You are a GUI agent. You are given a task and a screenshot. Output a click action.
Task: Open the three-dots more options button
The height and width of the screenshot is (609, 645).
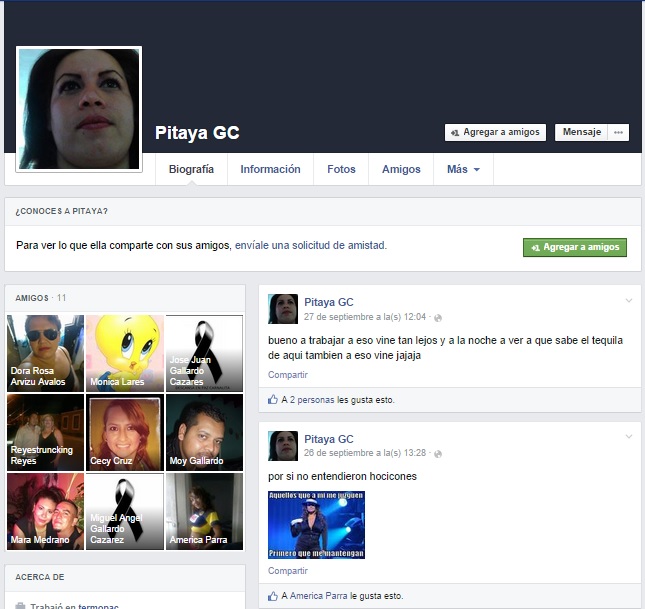[619, 132]
